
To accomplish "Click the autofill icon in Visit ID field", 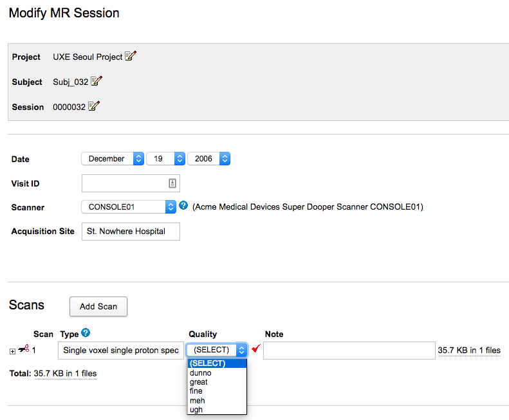I will click(x=172, y=183).
